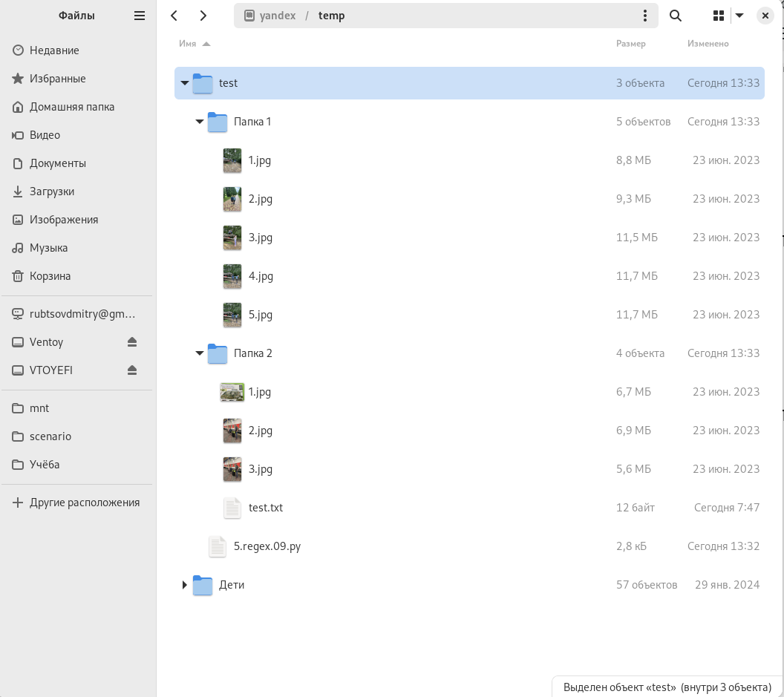The width and height of the screenshot is (784, 697).
Task: Click the search magnifier icon
Action: 676,16
